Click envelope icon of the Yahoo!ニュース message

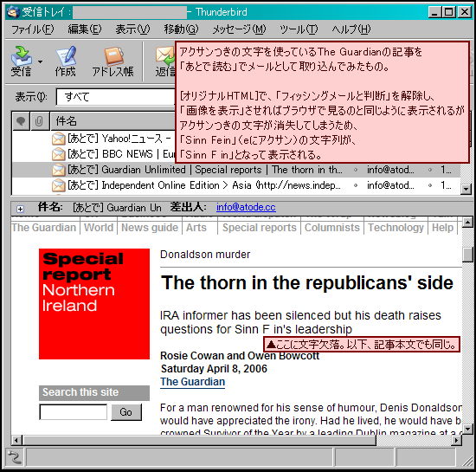(x=58, y=139)
